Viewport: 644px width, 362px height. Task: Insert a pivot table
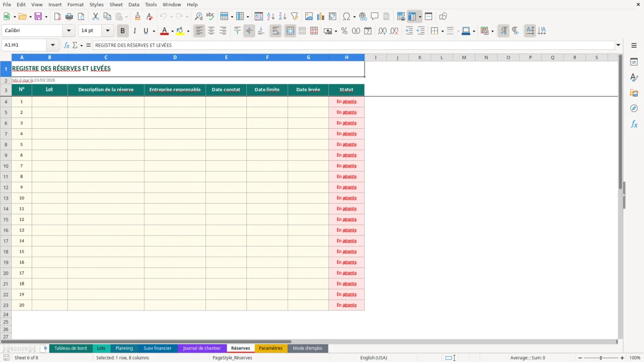click(x=333, y=17)
